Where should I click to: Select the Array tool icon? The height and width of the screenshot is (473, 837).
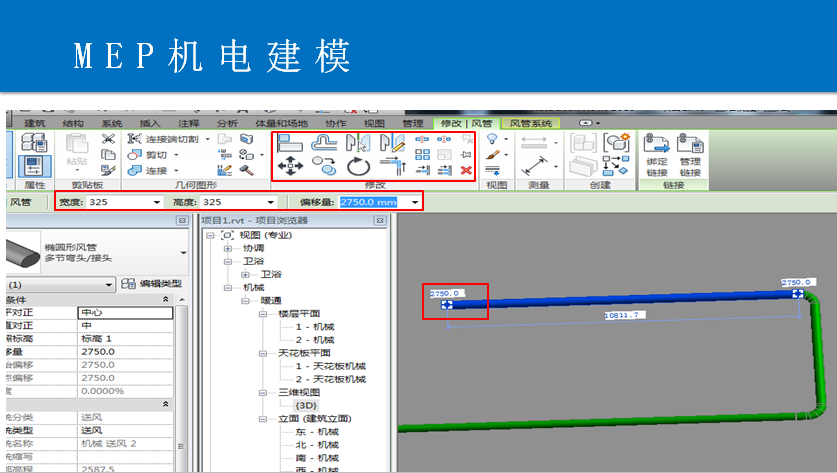click(x=422, y=155)
